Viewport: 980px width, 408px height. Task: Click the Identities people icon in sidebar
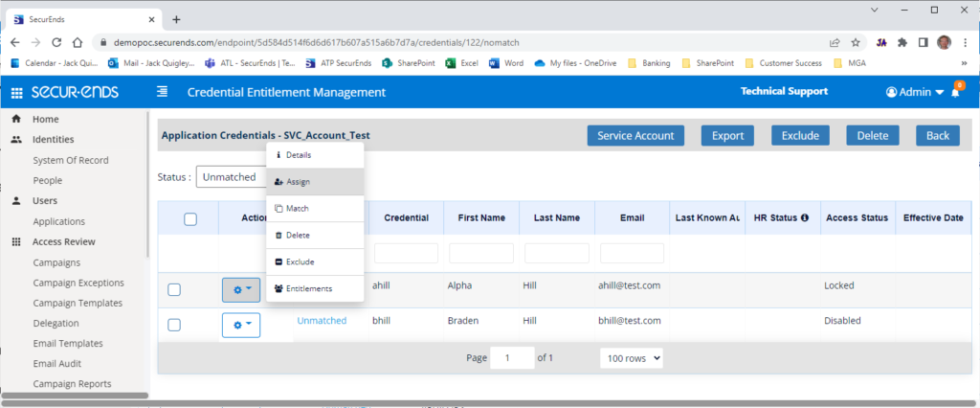point(17,140)
